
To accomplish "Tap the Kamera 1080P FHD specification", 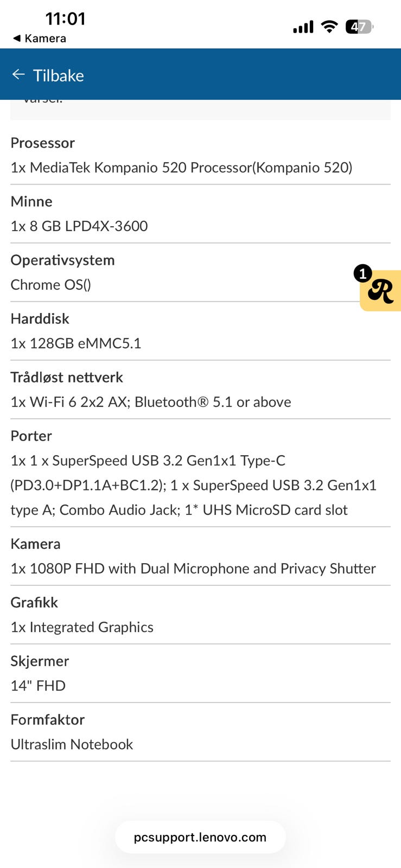I will 193,568.
